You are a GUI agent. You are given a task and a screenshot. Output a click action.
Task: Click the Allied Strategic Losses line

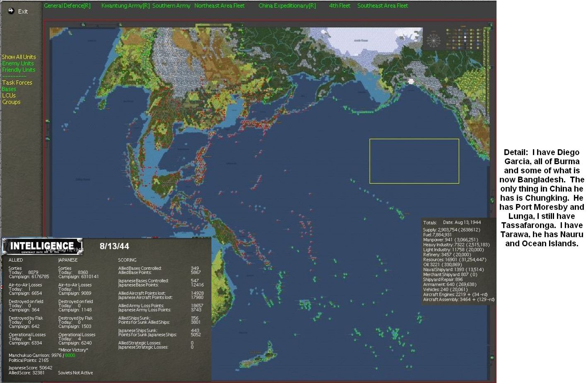point(156,343)
